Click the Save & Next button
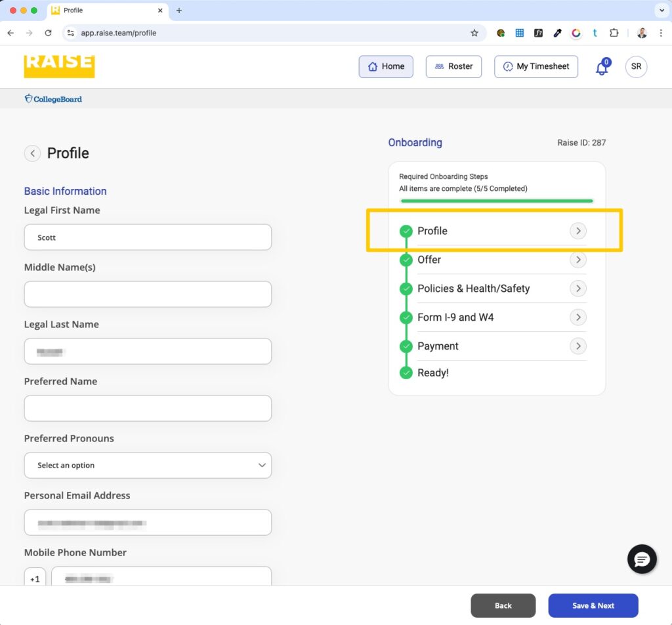 593,605
